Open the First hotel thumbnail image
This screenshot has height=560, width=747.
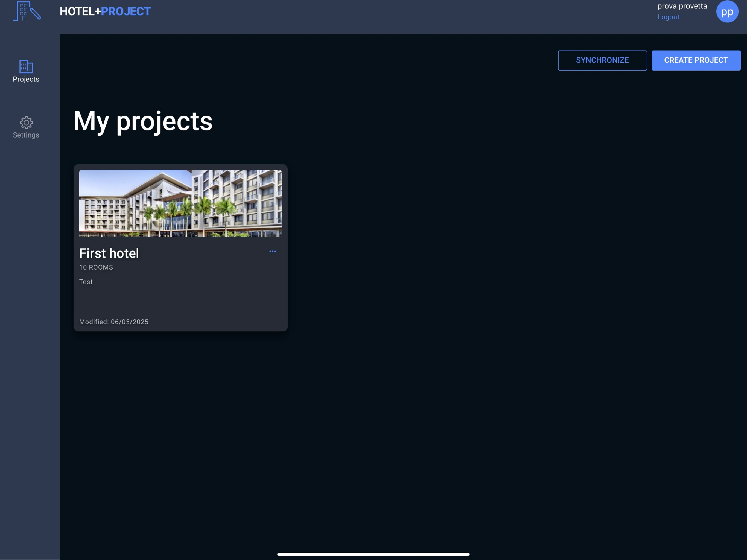(181, 203)
